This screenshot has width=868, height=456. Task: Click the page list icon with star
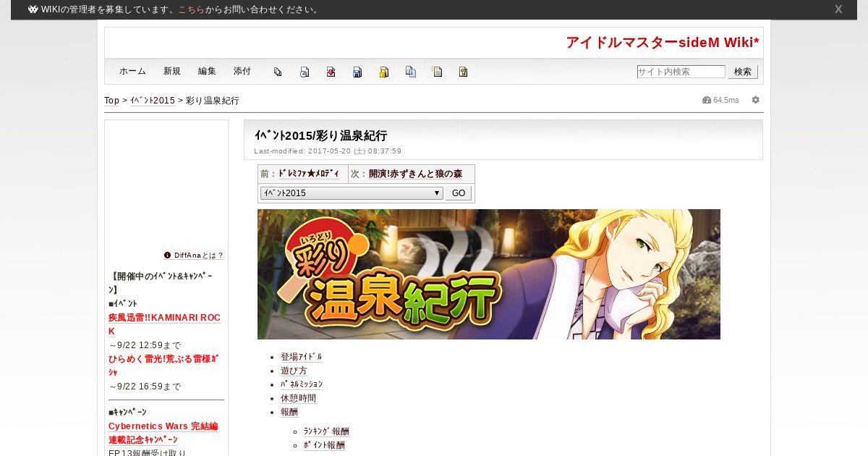(x=437, y=72)
